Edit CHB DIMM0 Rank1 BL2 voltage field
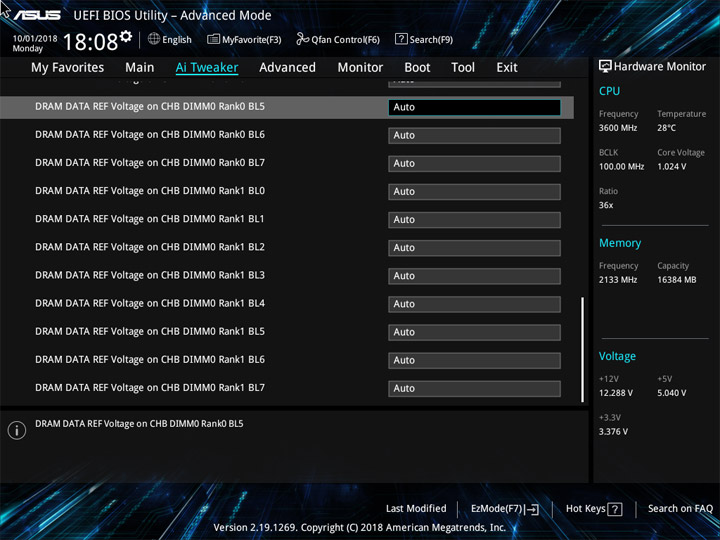 474,248
